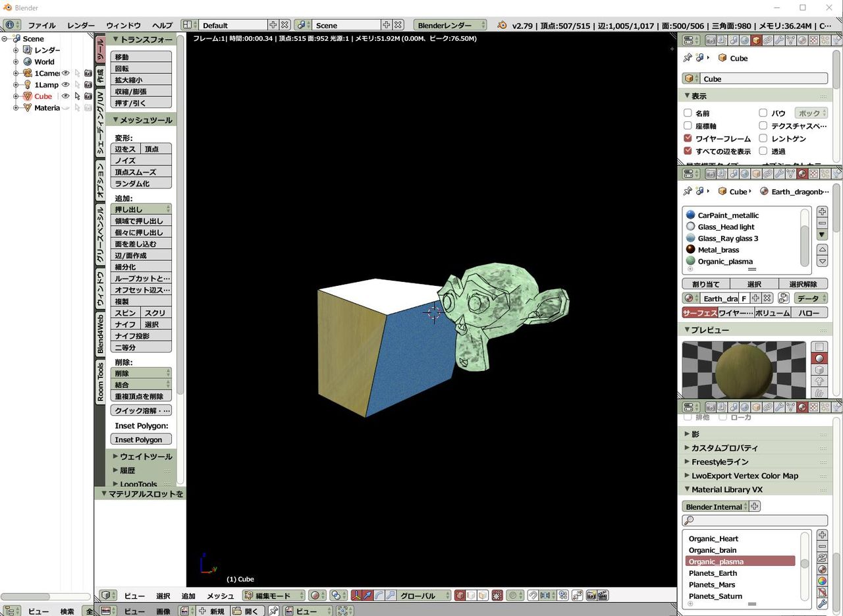Collapse the トランスフォーム panel header

click(142, 40)
